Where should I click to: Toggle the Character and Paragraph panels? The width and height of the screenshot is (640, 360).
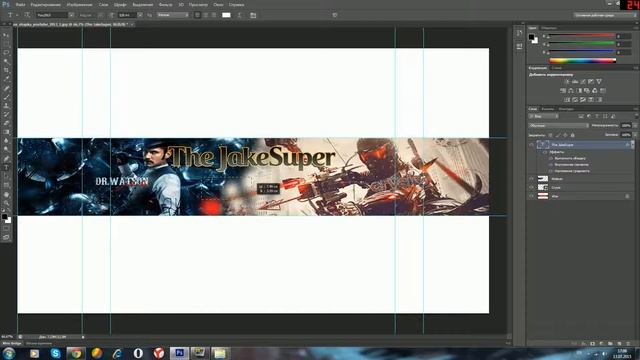pyautogui.click(x=253, y=15)
